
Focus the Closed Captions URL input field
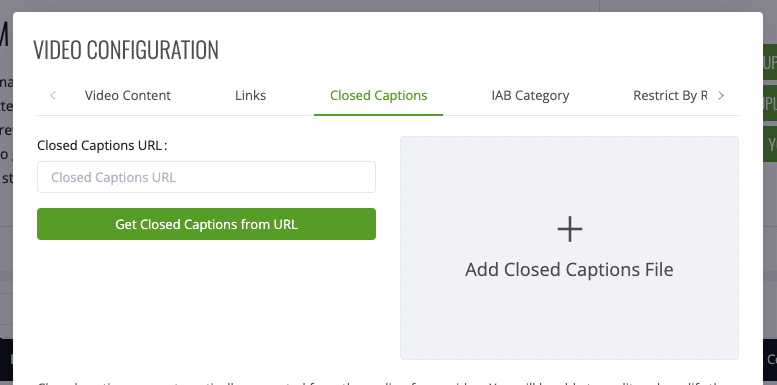coord(206,177)
